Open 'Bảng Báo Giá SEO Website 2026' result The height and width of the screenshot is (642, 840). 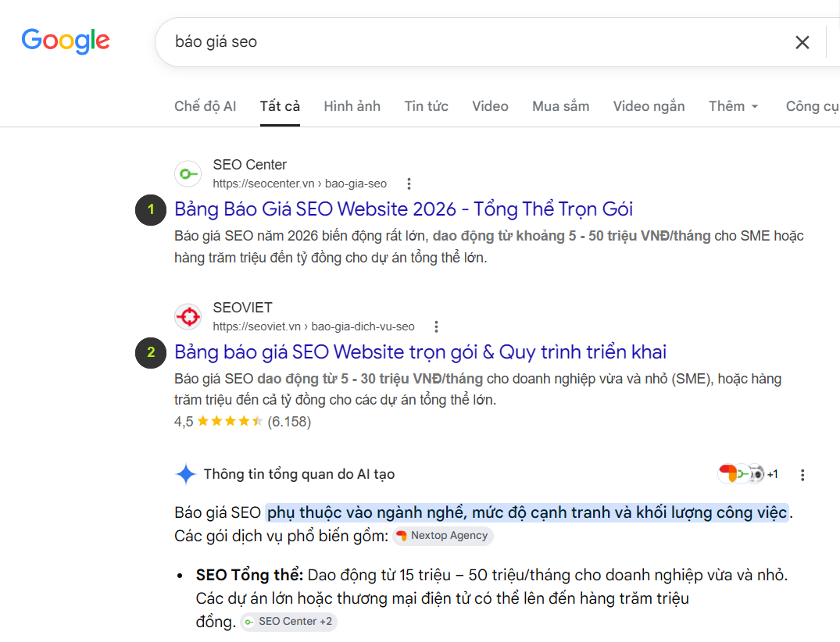[x=403, y=209]
